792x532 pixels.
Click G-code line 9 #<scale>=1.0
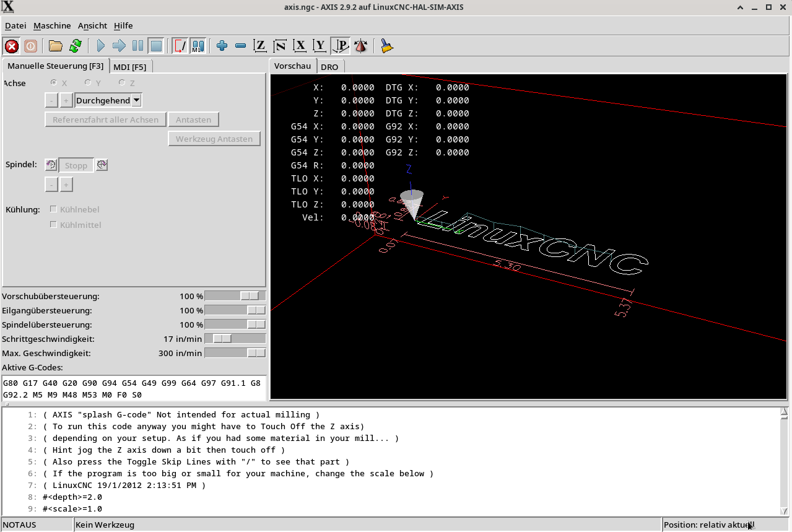73,509
